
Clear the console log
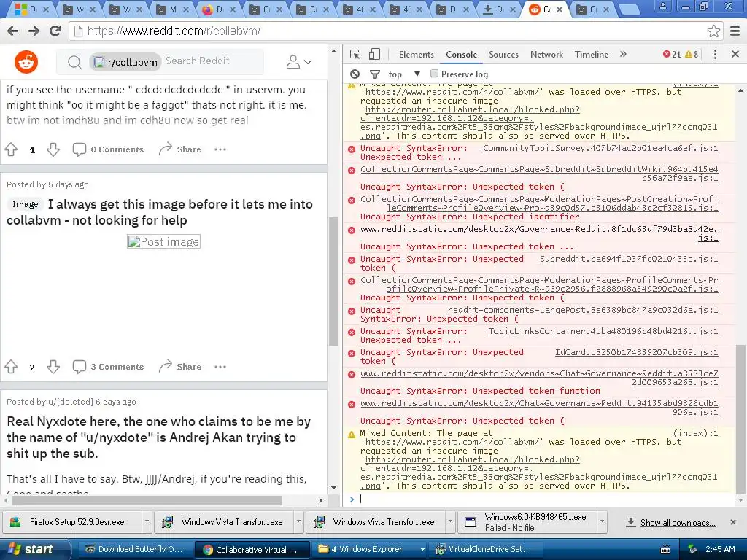pyautogui.click(x=355, y=74)
